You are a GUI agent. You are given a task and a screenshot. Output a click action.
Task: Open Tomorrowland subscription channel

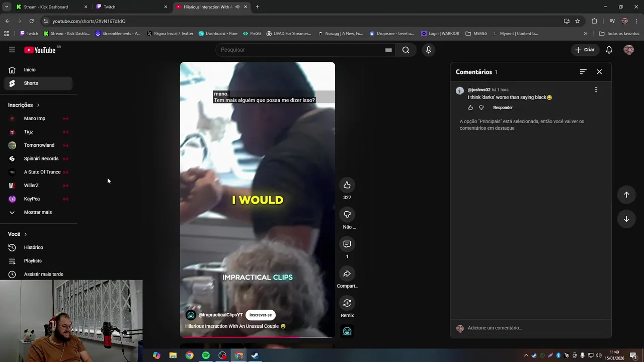click(38, 145)
